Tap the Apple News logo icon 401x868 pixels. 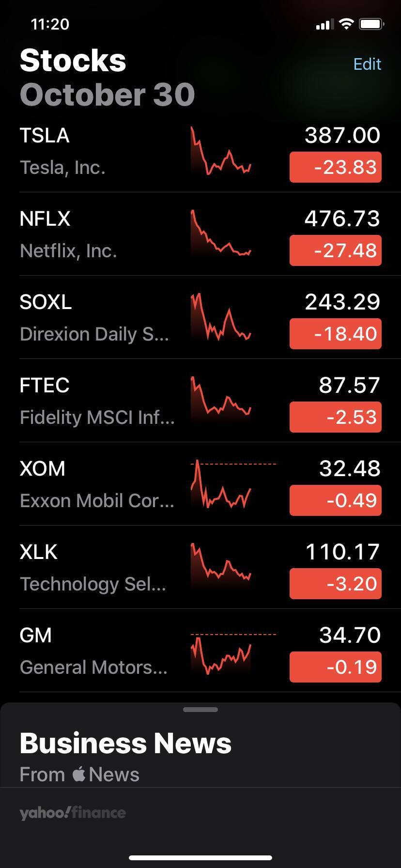[x=79, y=774]
